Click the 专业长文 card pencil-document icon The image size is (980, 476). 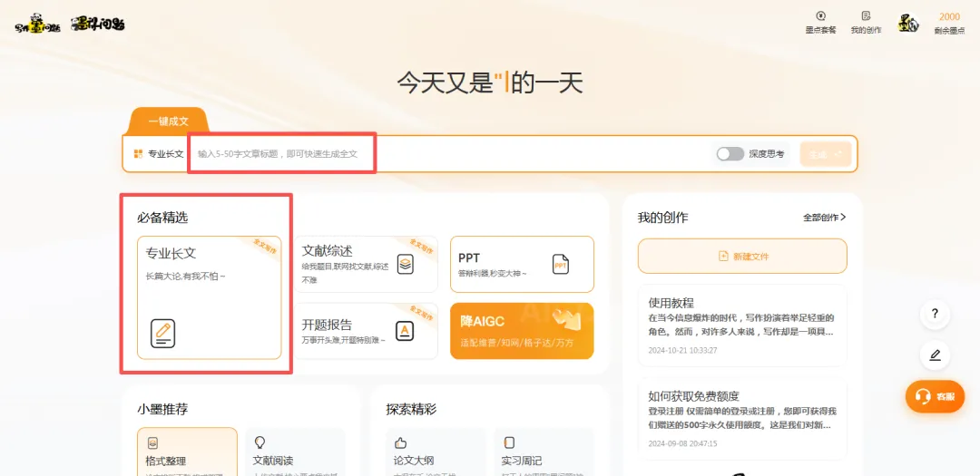click(x=162, y=333)
